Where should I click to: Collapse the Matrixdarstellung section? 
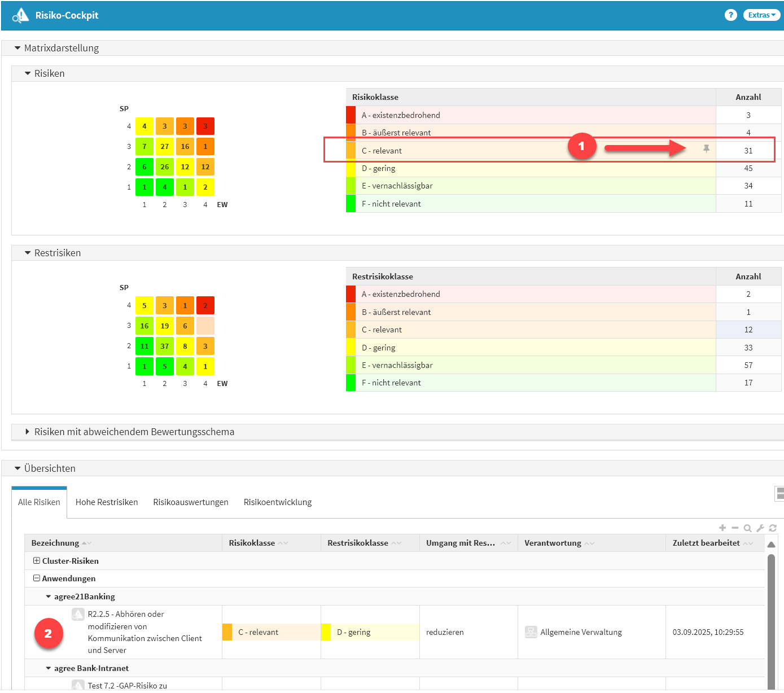17,48
